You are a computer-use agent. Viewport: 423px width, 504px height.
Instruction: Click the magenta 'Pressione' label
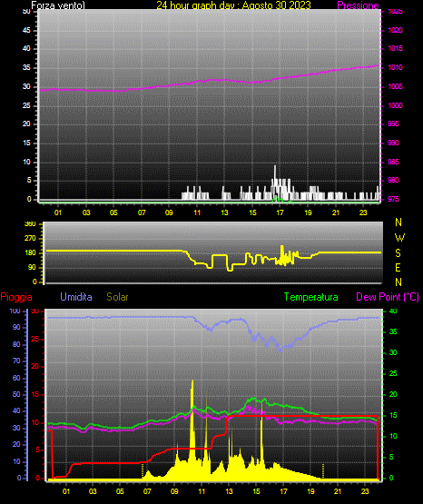[x=358, y=5]
